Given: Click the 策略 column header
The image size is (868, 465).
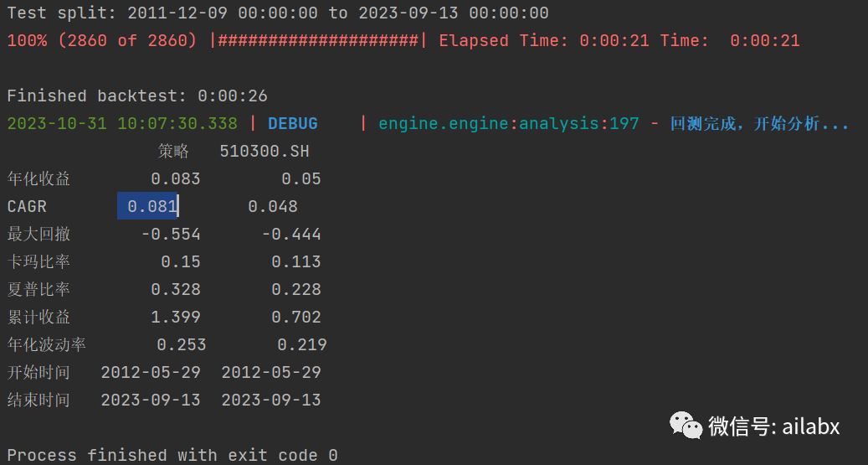Looking at the screenshot, I should 173,152.
